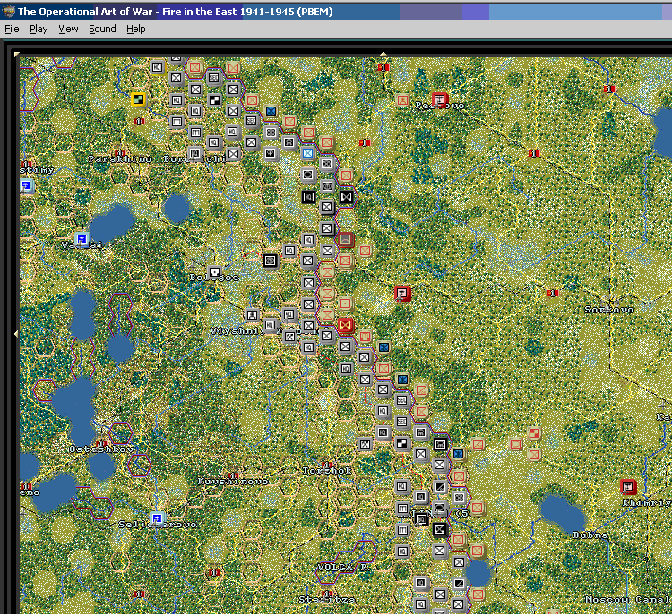Click the 'Selizharovo' town label
The height and width of the screenshot is (616, 672).
pyautogui.click(x=158, y=525)
